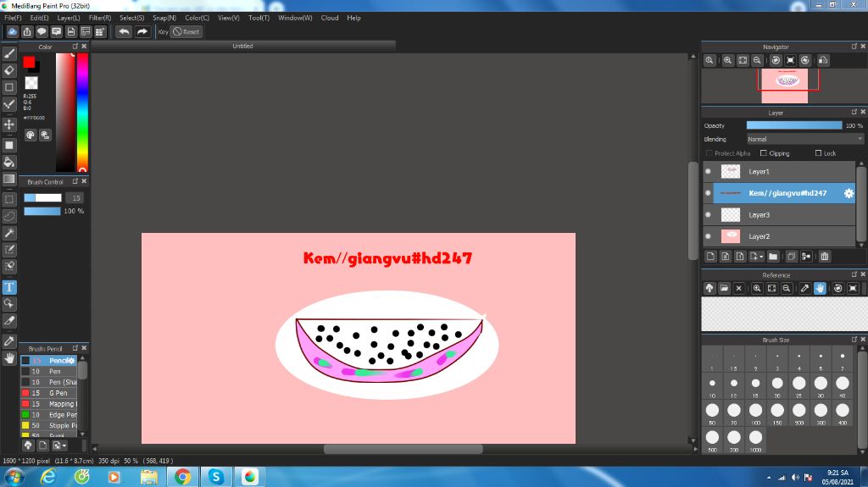The height and width of the screenshot is (487, 868).
Task: Open the Blending mode dropdown
Action: [805, 140]
